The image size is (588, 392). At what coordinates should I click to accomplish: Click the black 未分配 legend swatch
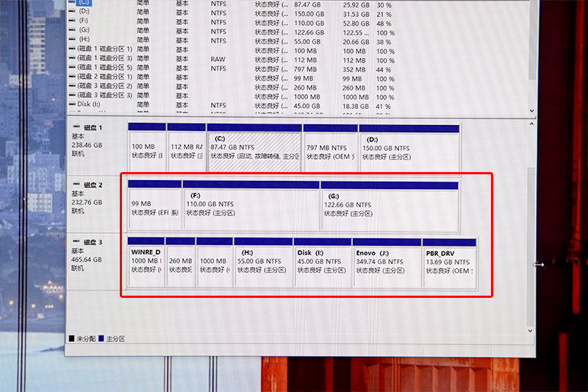(71, 338)
